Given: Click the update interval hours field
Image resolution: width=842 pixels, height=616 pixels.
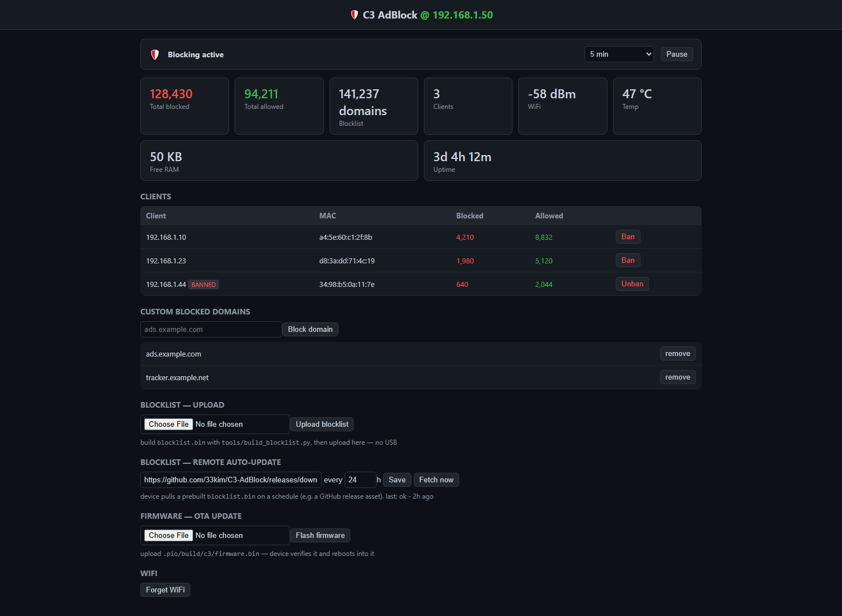Looking at the screenshot, I should pyautogui.click(x=360, y=480).
